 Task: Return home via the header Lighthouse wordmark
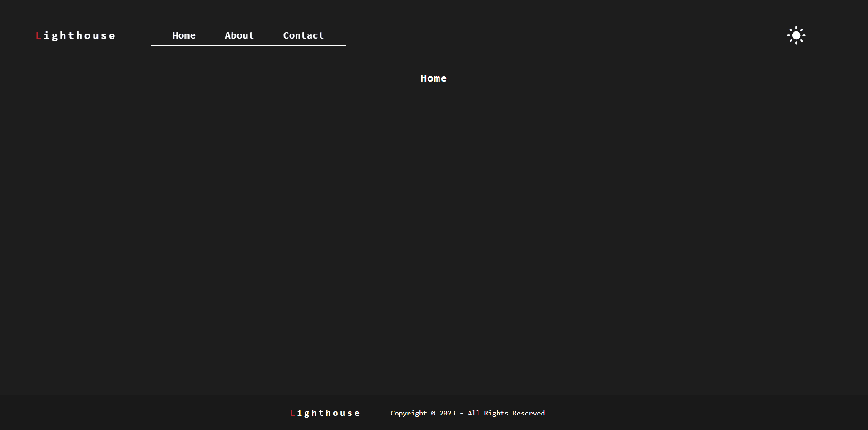pyautogui.click(x=75, y=36)
